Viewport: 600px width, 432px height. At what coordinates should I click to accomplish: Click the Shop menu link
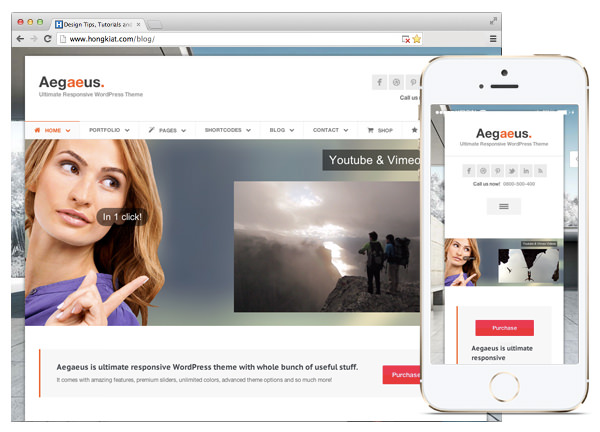click(x=381, y=130)
